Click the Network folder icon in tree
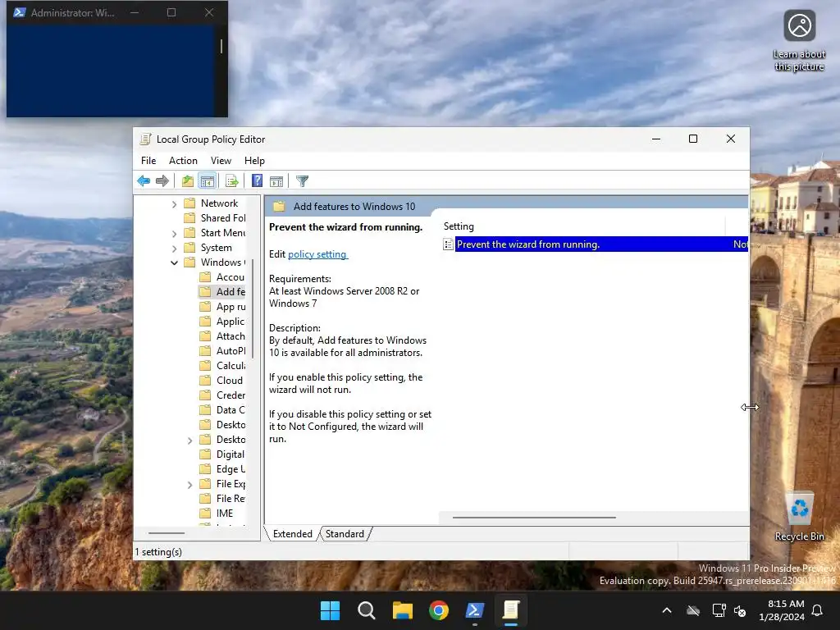This screenshot has height=630, width=840. 189,203
